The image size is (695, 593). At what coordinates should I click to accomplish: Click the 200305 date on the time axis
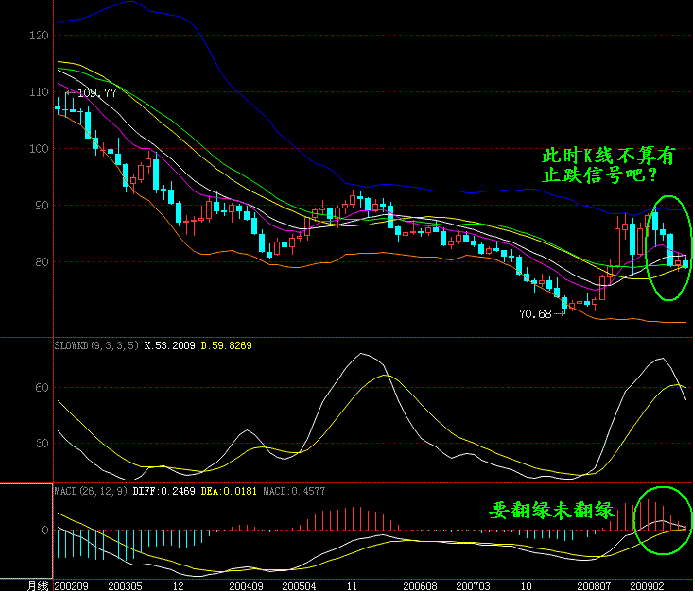pos(125,586)
